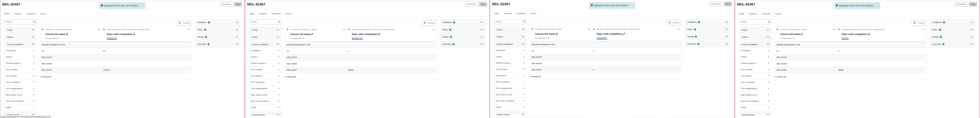Viewport: 980px width, 118px height.
Task: Click the value 19922 in MDL-82467 row
Action: tap(351, 70)
